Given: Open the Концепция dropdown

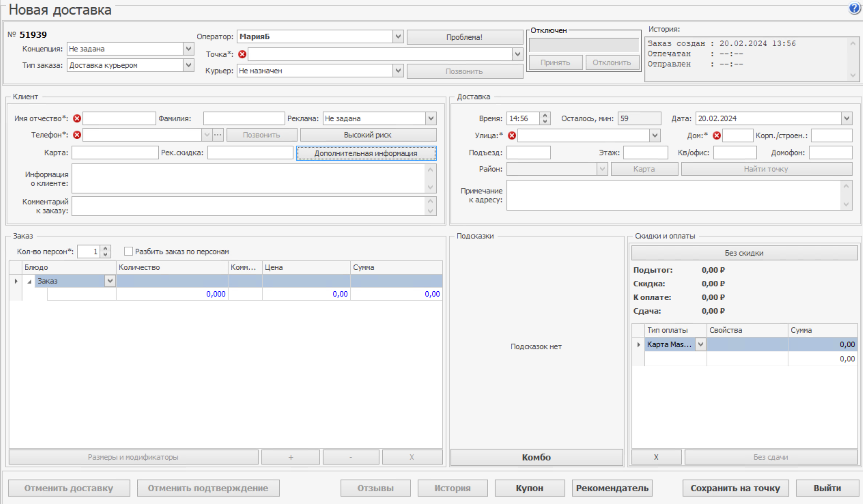Looking at the screenshot, I should pos(188,49).
